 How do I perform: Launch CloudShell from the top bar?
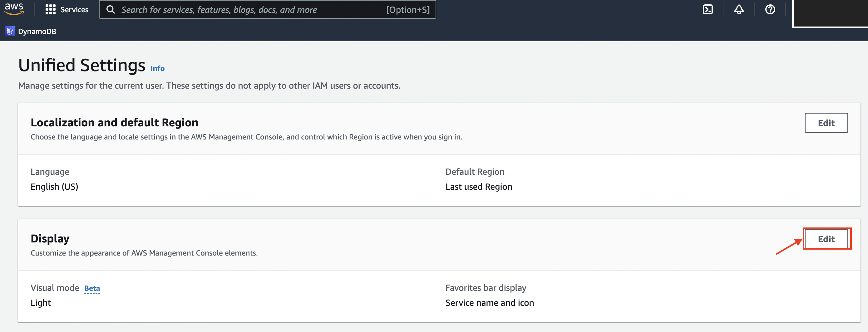(707, 9)
